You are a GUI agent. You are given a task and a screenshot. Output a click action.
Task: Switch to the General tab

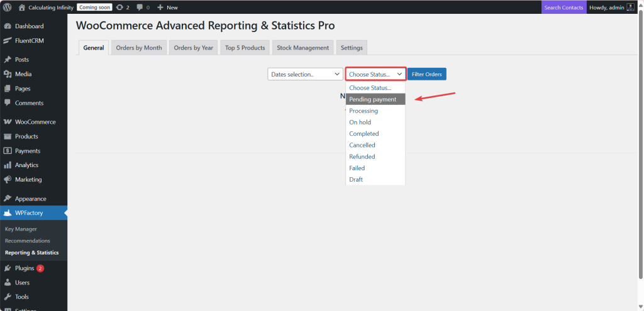pyautogui.click(x=94, y=48)
